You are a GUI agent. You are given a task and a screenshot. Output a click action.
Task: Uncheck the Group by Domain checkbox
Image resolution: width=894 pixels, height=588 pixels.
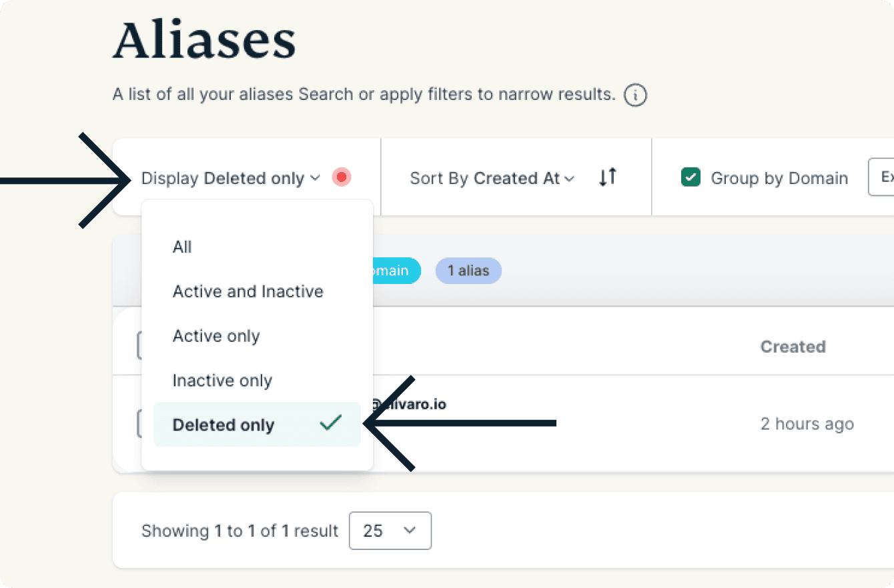(x=691, y=178)
